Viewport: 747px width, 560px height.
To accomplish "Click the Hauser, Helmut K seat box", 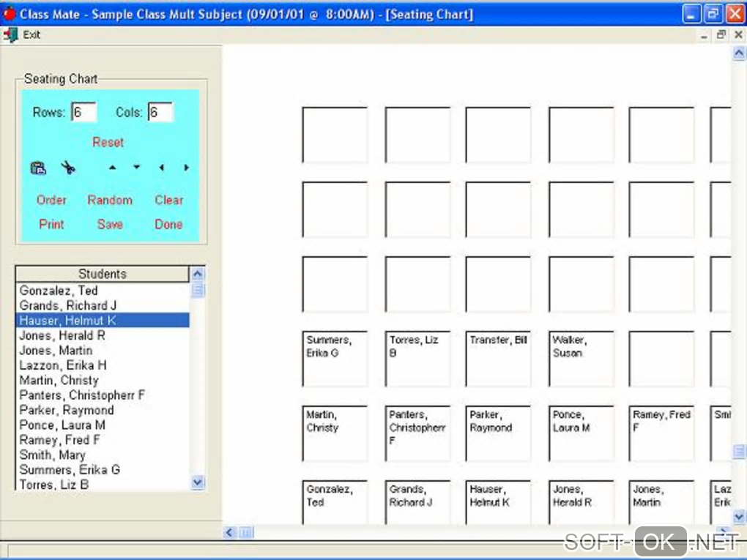I will pyautogui.click(x=498, y=502).
